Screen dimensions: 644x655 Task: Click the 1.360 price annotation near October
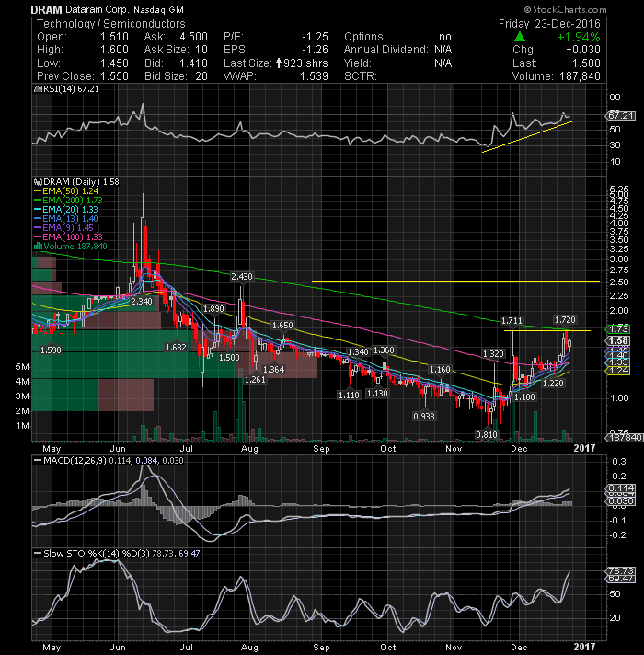pos(384,350)
